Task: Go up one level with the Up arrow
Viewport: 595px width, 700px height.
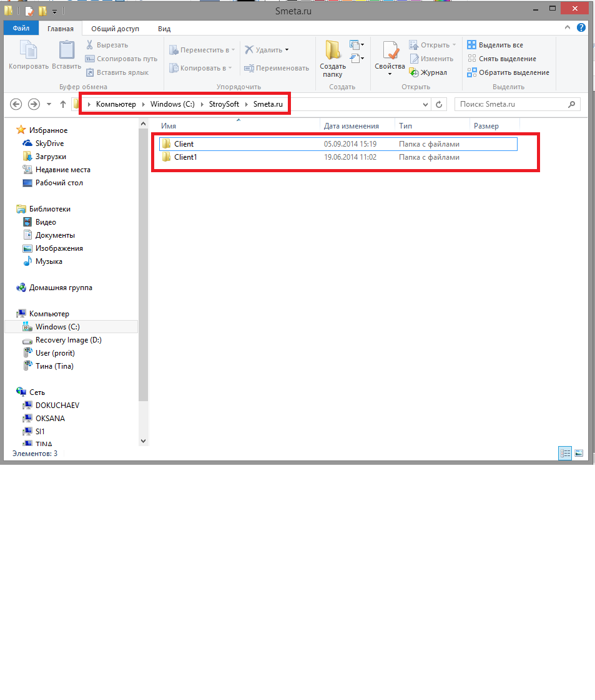Action: click(63, 104)
